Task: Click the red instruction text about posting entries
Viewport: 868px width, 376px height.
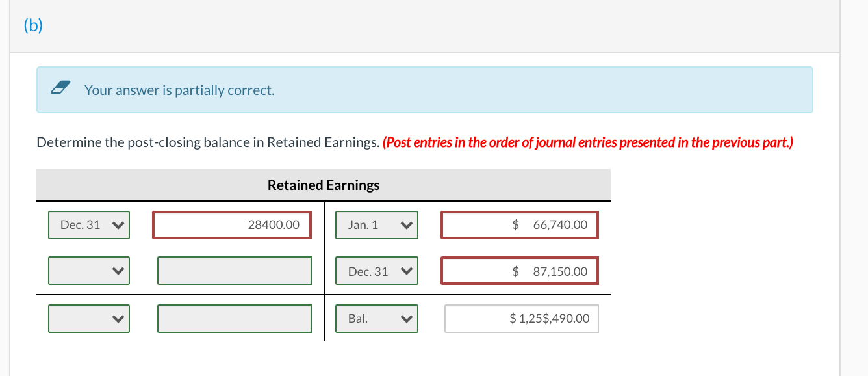Action: (x=589, y=142)
